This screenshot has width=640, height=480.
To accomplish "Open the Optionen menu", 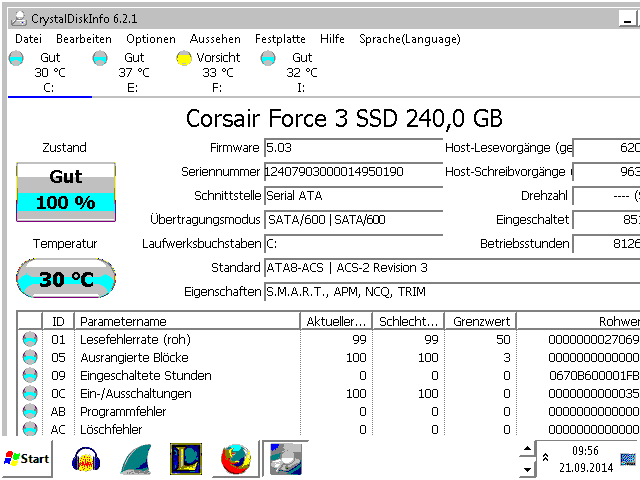I will pos(151,39).
